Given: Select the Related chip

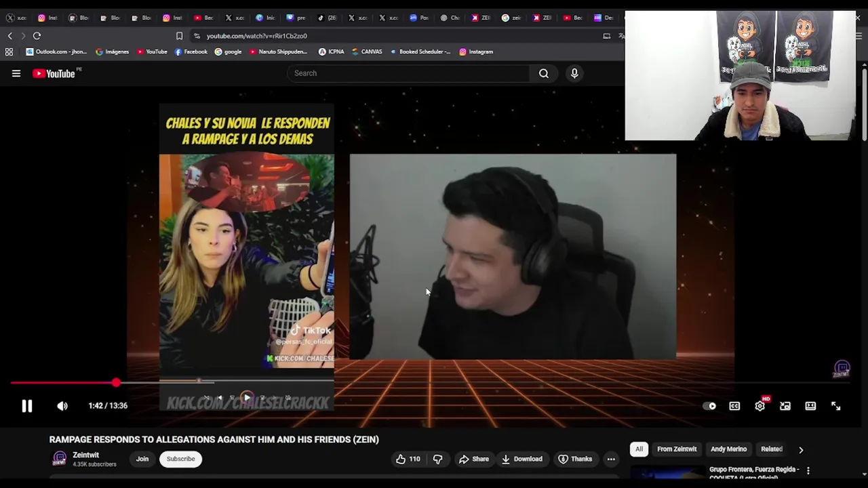Looking at the screenshot, I should coord(771,449).
